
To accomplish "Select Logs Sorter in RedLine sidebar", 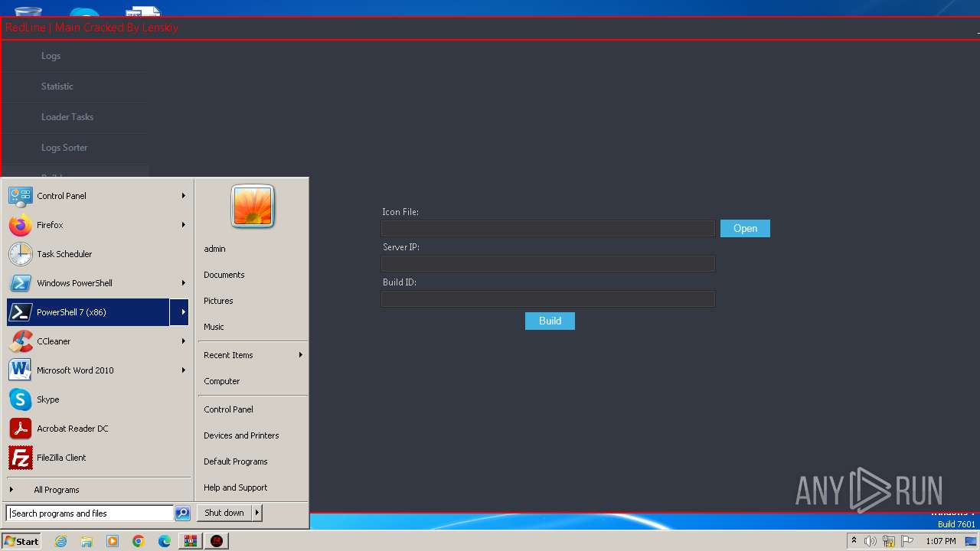I will point(64,148).
